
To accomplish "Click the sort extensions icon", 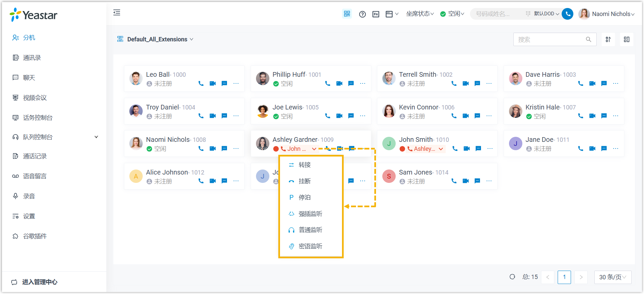I will pos(608,39).
